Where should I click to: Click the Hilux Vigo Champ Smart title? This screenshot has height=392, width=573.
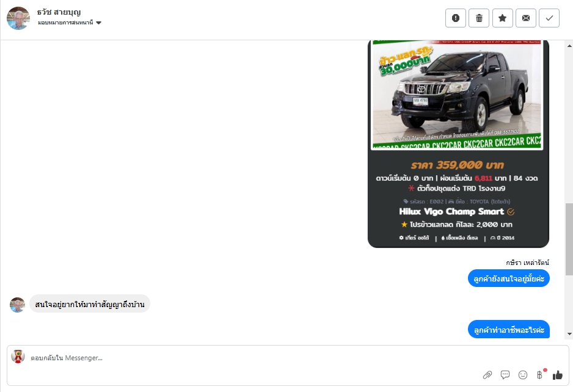pyautogui.click(x=451, y=211)
